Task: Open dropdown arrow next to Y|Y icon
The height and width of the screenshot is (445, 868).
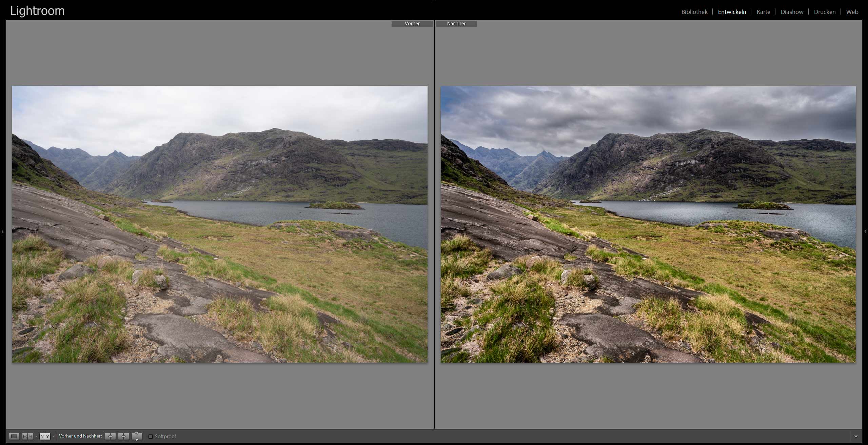Action: pyautogui.click(x=54, y=437)
